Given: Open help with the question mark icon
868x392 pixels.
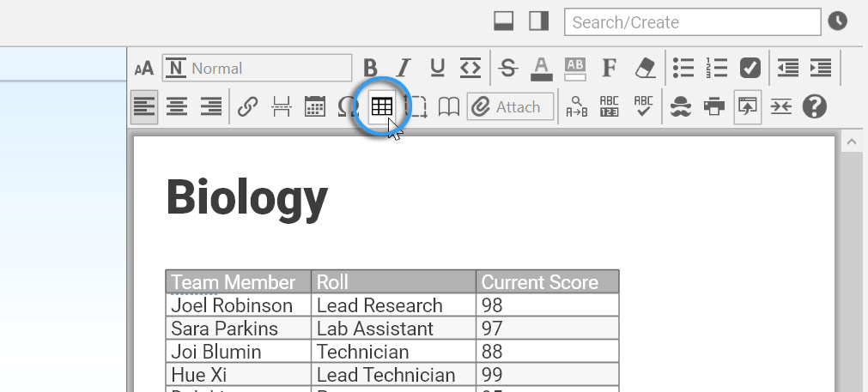Looking at the screenshot, I should point(814,107).
